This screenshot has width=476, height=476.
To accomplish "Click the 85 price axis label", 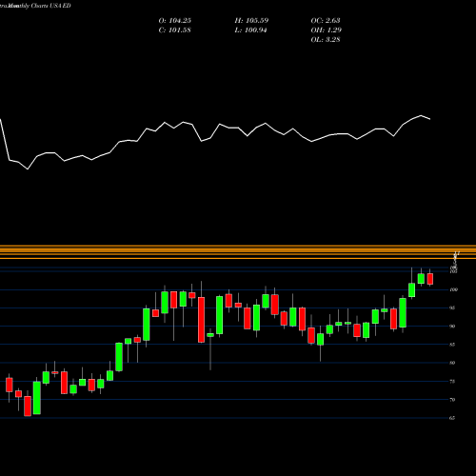I will pyautogui.click(x=452, y=345).
